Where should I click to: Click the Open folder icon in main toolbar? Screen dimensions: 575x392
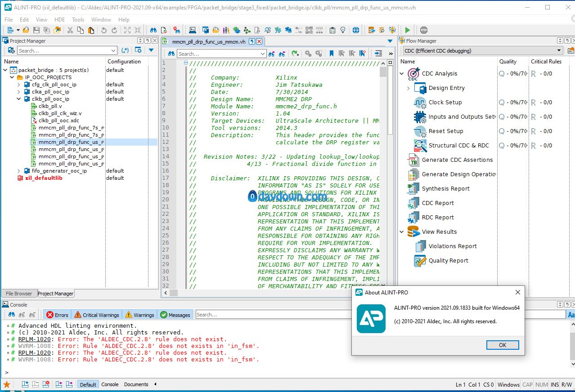pyautogui.click(x=26, y=30)
